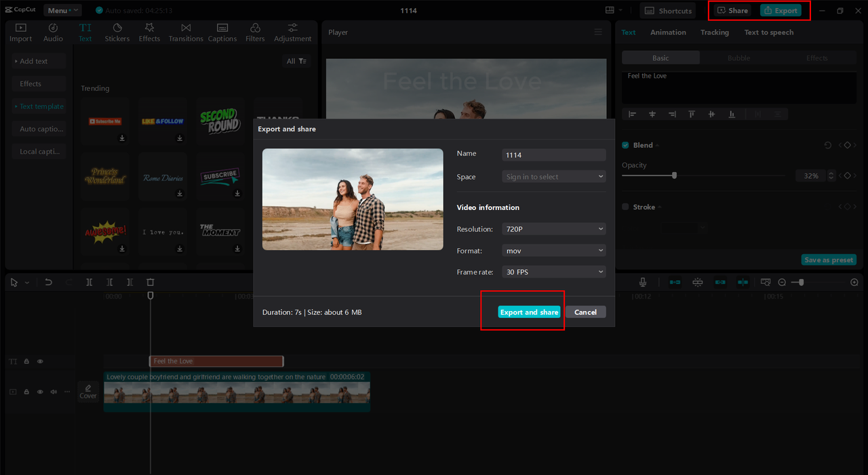Screen dimensions: 868x475
Task: Click the undo arrow in the timeline toolbar
Action: click(x=48, y=282)
